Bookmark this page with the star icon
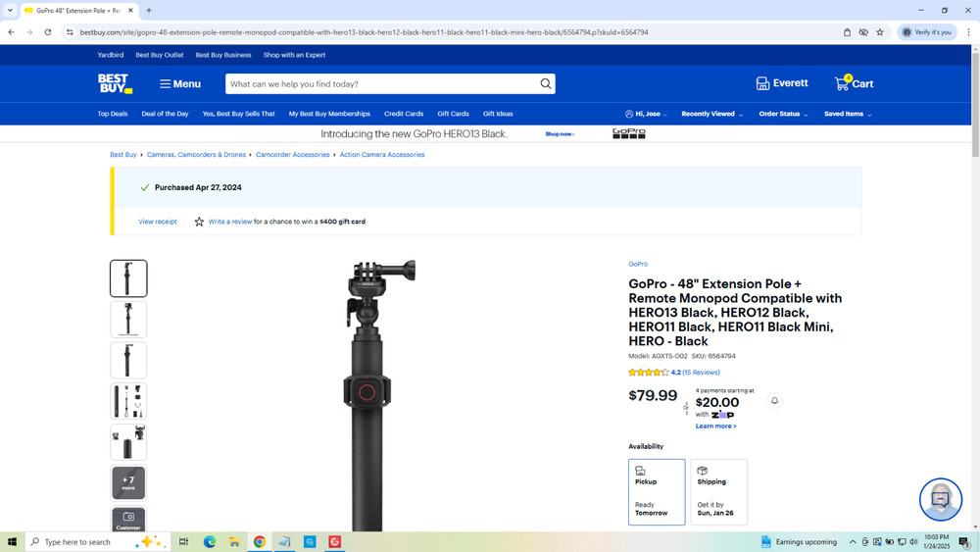The width and height of the screenshot is (980, 552). (880, 32)
